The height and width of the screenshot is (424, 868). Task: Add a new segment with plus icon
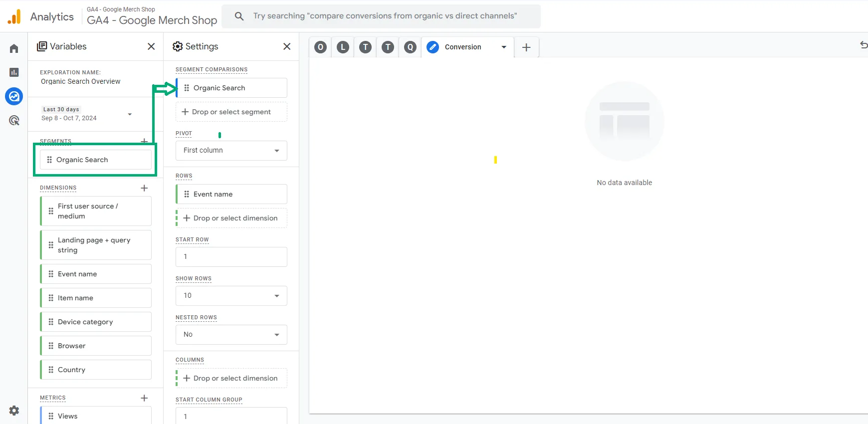(x=144, y=141)
